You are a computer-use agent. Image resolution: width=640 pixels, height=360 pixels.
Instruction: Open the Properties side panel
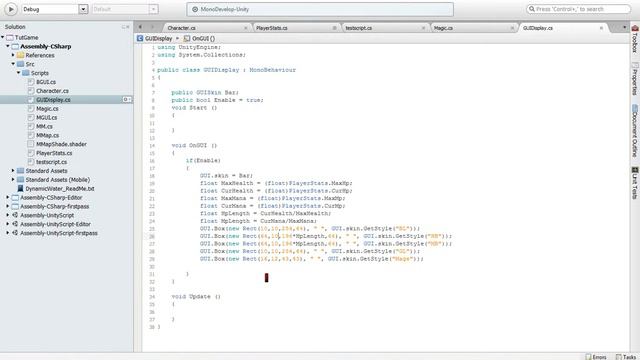tap(635, 79)
